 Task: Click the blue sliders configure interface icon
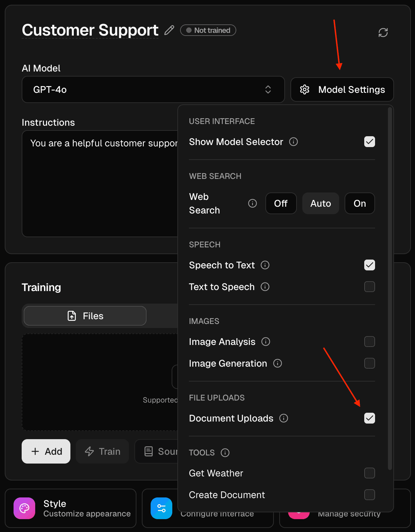pos(161,508)
